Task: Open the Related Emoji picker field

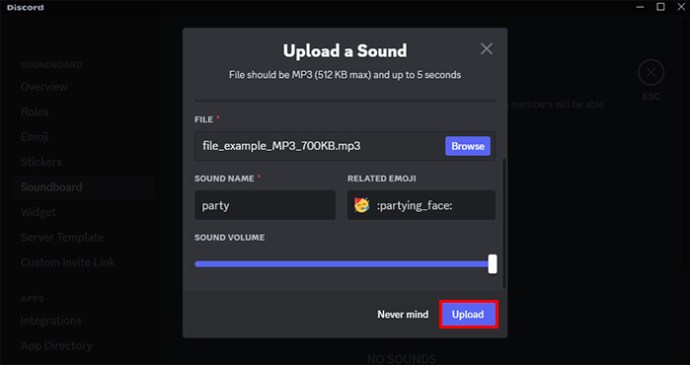Action: pyautogui.click(x=421, y=205)
